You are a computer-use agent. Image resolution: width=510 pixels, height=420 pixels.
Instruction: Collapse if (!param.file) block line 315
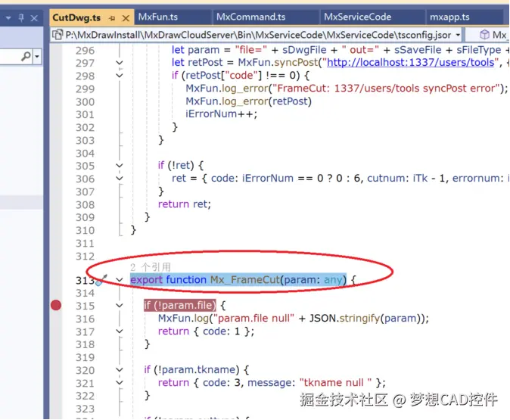coord(120,306)
